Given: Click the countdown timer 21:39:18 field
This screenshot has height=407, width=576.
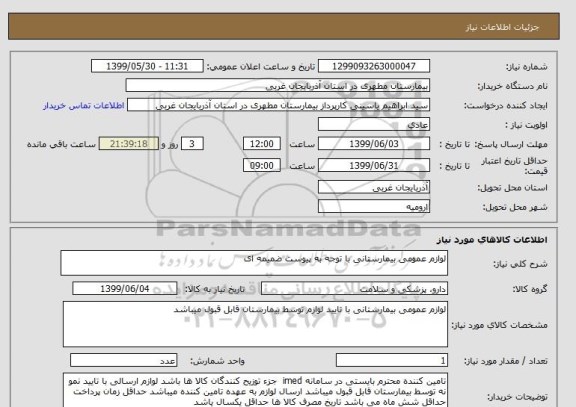Looking at the screenshot, I should (129, 144).
